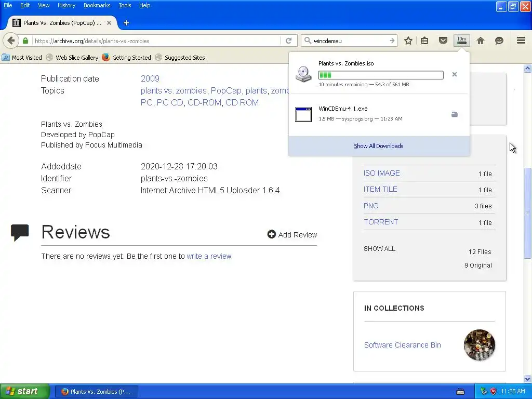Open the File menu
Image resolution: width=532 pixels, height=399 pixels.
coord(8,5)
